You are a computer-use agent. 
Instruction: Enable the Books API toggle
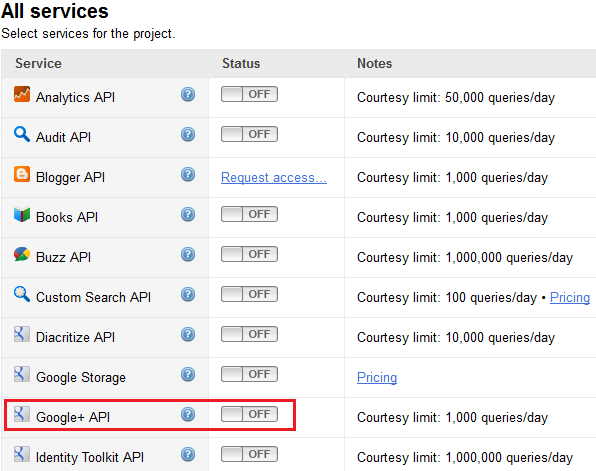click(249, 214)
